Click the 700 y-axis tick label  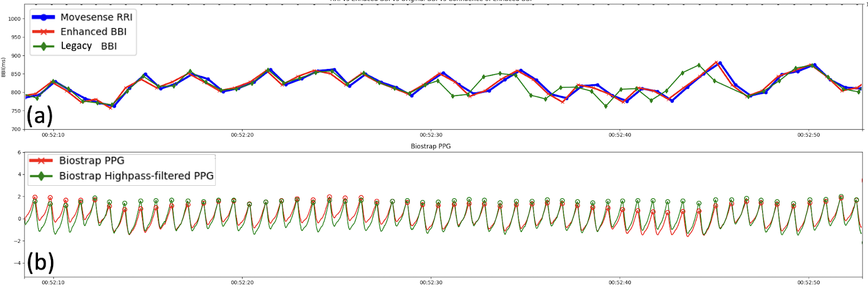(16, 129)
